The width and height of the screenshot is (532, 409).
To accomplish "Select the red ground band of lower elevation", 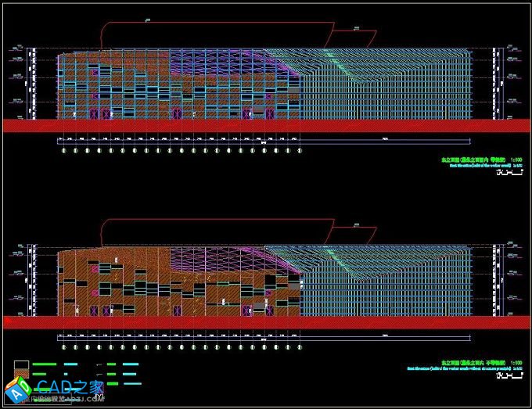I will [266, 322].
